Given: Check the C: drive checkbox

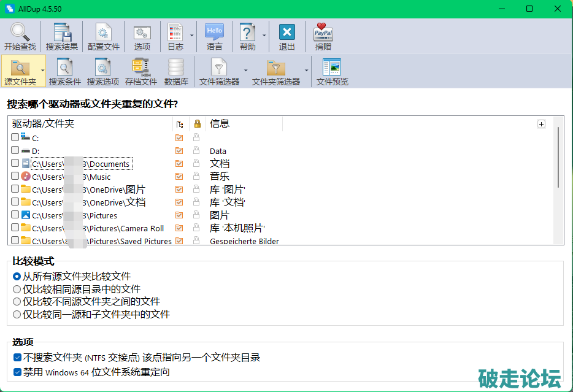Looking at the screenshot, I should [x=15, y=137].
